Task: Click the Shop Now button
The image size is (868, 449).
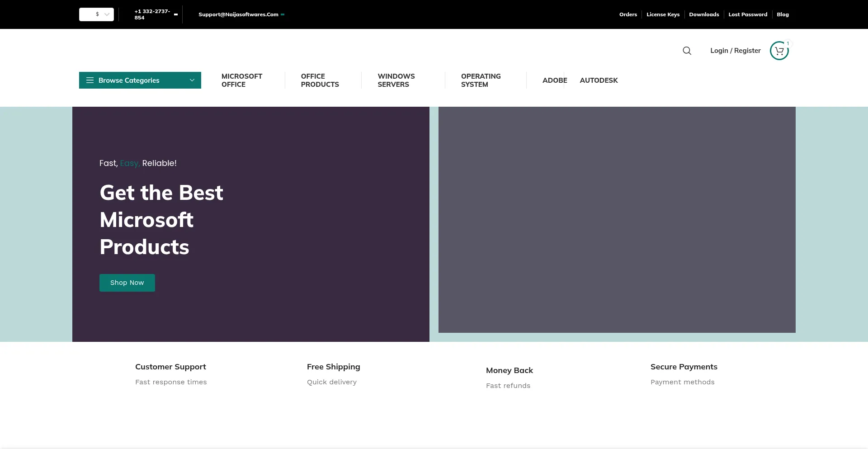Action: click(127, 283)
